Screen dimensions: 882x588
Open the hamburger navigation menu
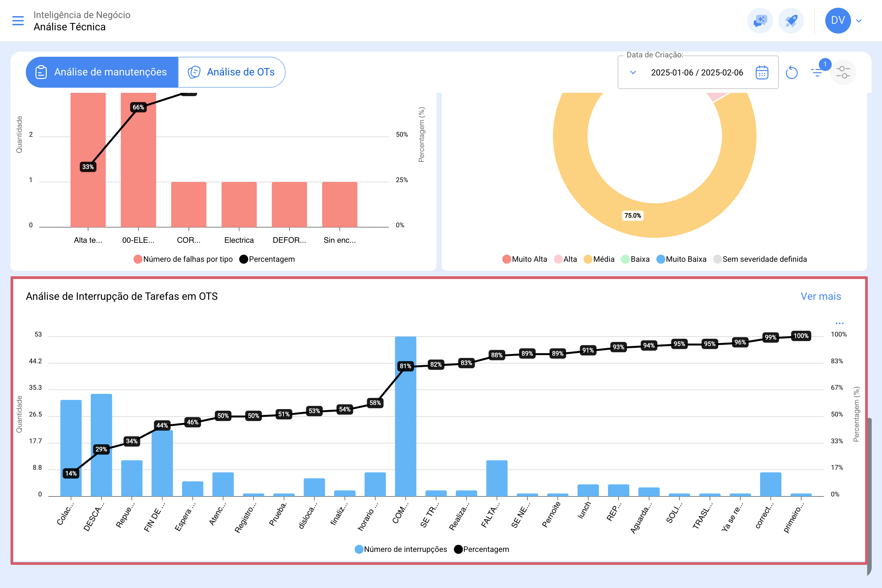pos(18,21)
